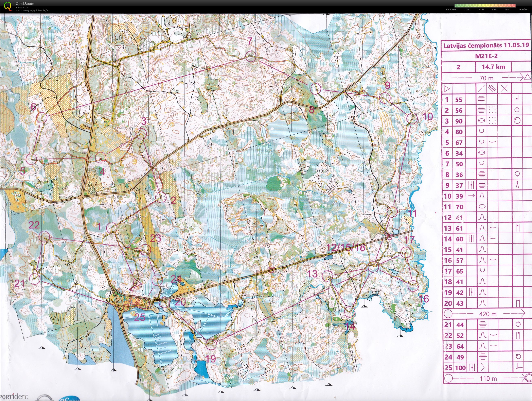Click the QuickRoute title text

pyautogui.click(x=25, y=4)
